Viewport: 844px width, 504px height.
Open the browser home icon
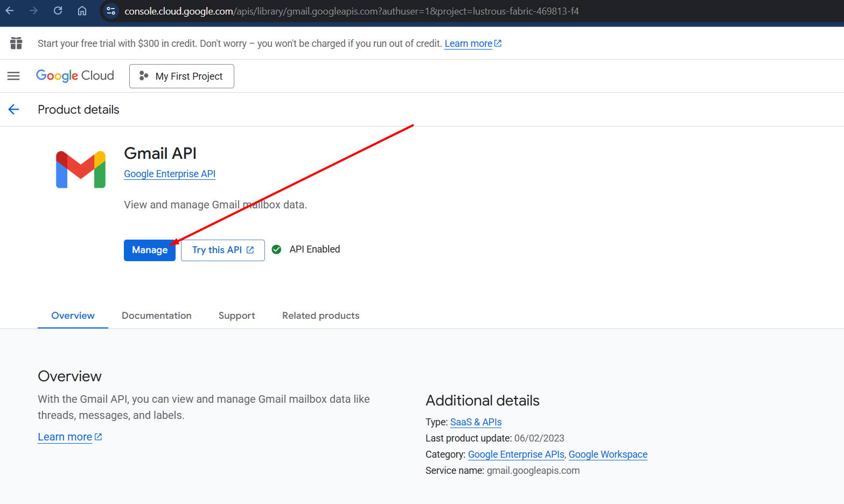[x=82, y=11]
